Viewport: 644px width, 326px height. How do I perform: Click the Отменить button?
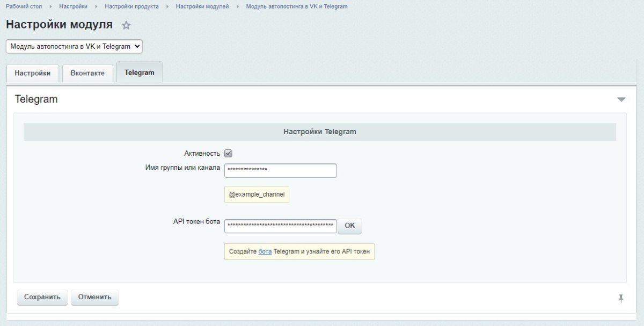(94, 296)
